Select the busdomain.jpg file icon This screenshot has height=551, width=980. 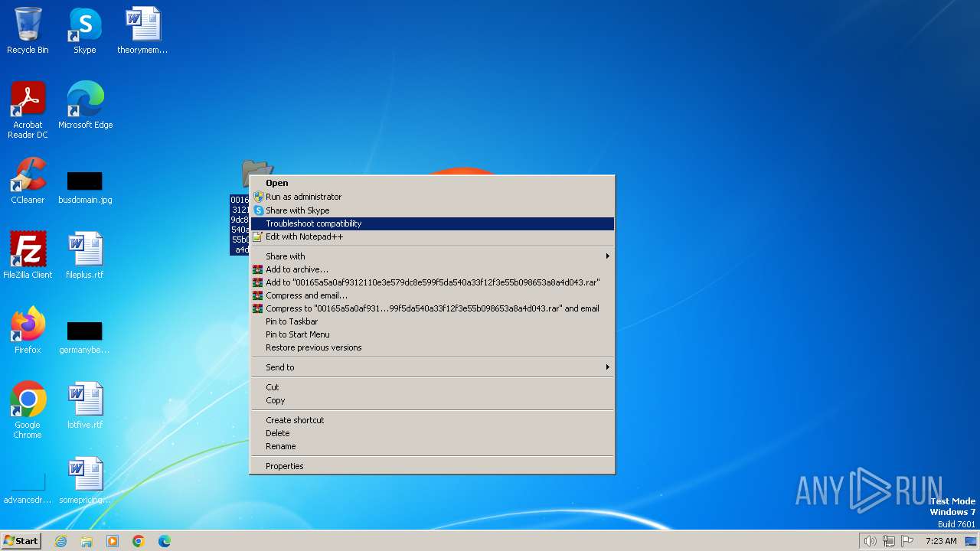(x=85, y=187)
